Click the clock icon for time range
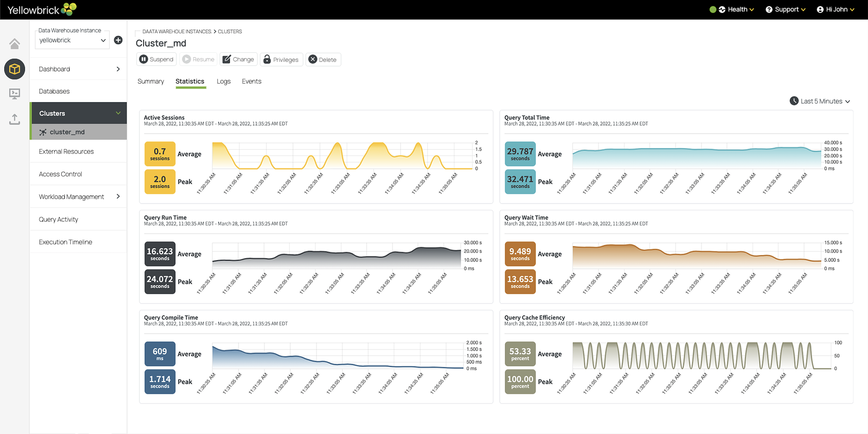This screenshot has width=868, height=434. pos(794,101)
